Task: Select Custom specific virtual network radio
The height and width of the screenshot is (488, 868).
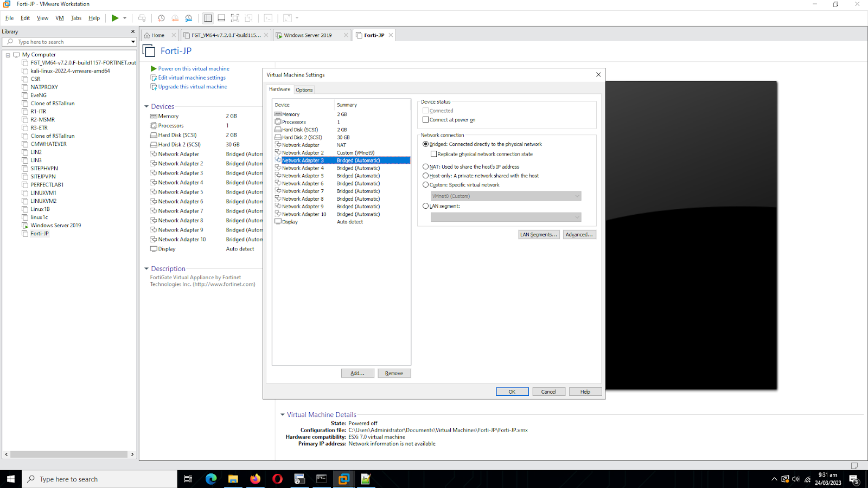Action: pos(425,185)
